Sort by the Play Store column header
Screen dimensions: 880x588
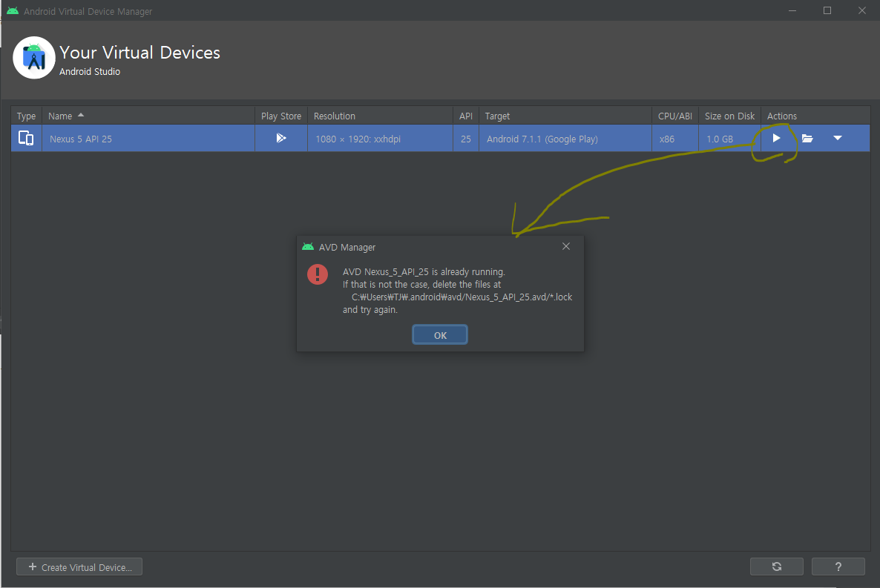point(281,116)
